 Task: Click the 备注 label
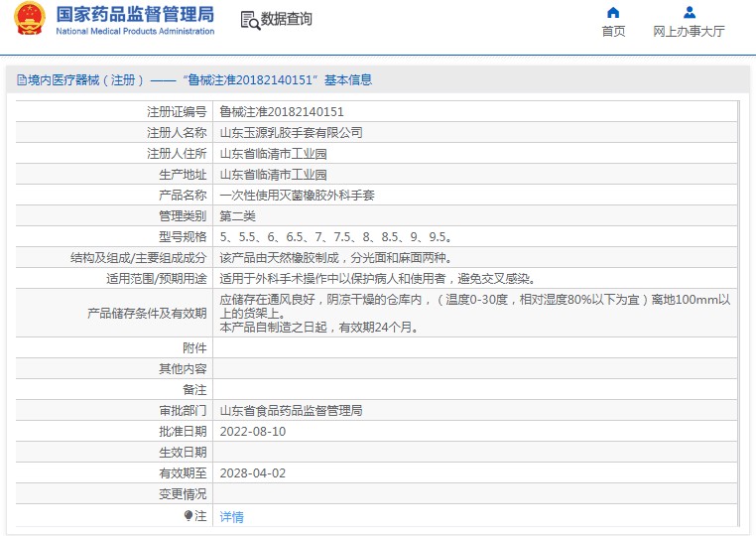[x=194, y=390]
